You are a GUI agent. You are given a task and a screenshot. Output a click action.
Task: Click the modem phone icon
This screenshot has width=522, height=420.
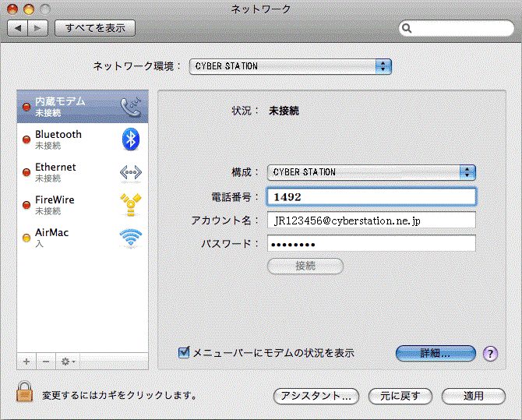pyautogui.click(x=131, y=107)
